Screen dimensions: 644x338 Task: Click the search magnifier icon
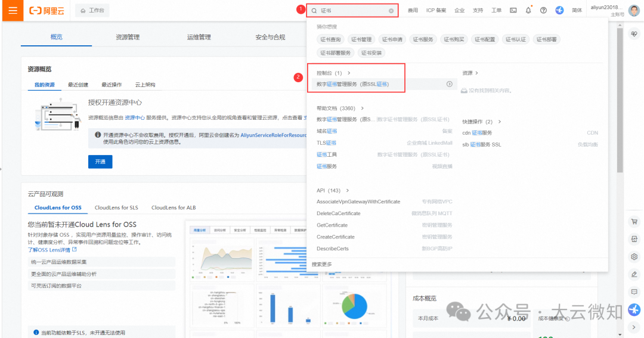tap(314, 11)
